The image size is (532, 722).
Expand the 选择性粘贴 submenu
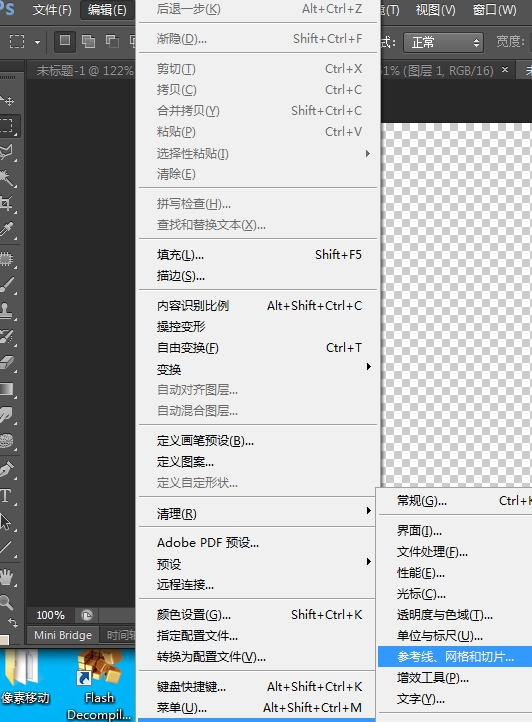pos(258,153)
